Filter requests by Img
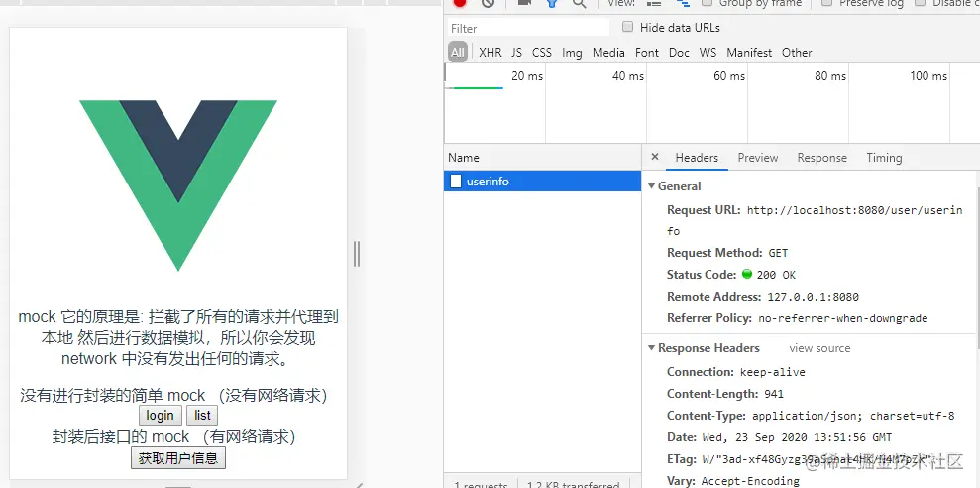Screen dimensions: 980x488 pyautogui.click(x=572, y=53)
